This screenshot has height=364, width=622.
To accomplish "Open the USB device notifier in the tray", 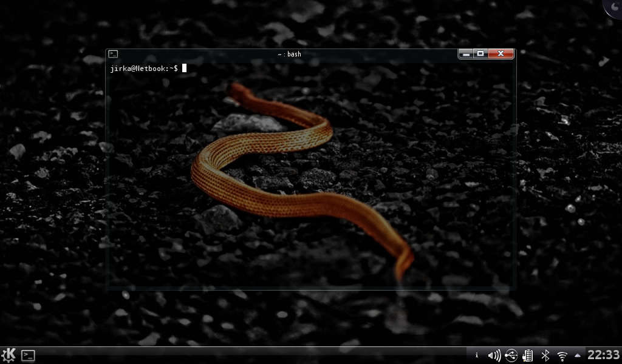I will [511, 356].
